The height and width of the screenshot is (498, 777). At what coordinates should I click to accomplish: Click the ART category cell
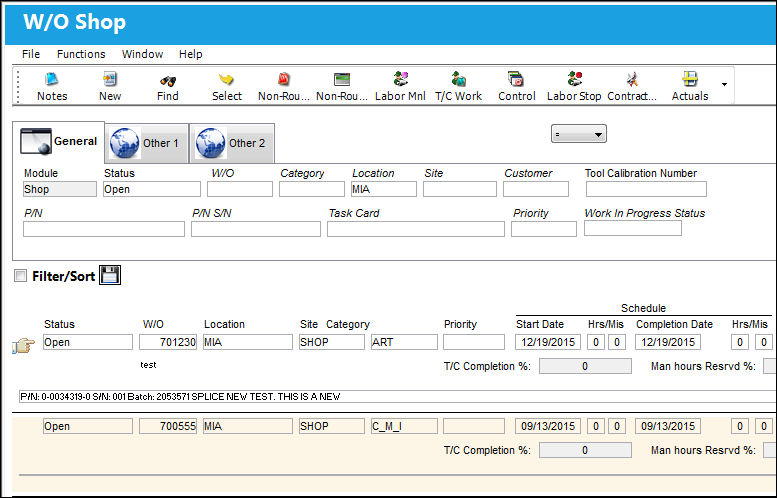pyautogui.click(x=404, y=342)
